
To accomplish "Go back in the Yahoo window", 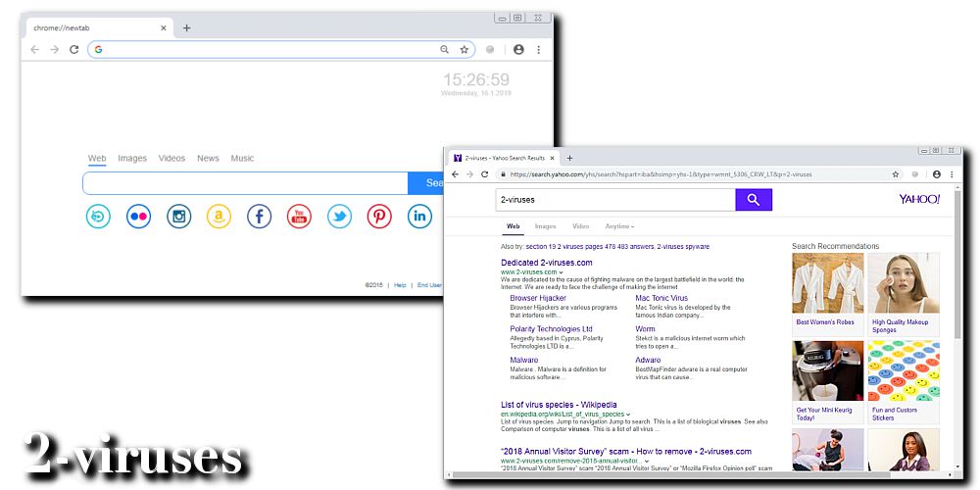I will click(456, 174).
